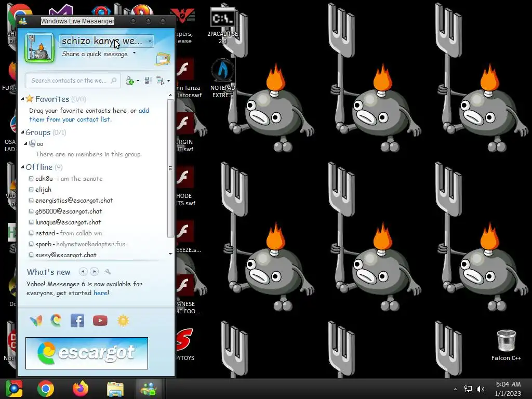The width and height of the screenshot is (532, 399).
Task: Select contact energistics@escargot.chat
Action: [74, 200]
